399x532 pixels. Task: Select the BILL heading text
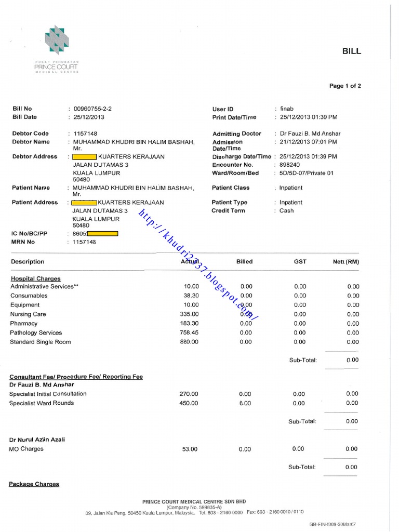coord(352,51)
